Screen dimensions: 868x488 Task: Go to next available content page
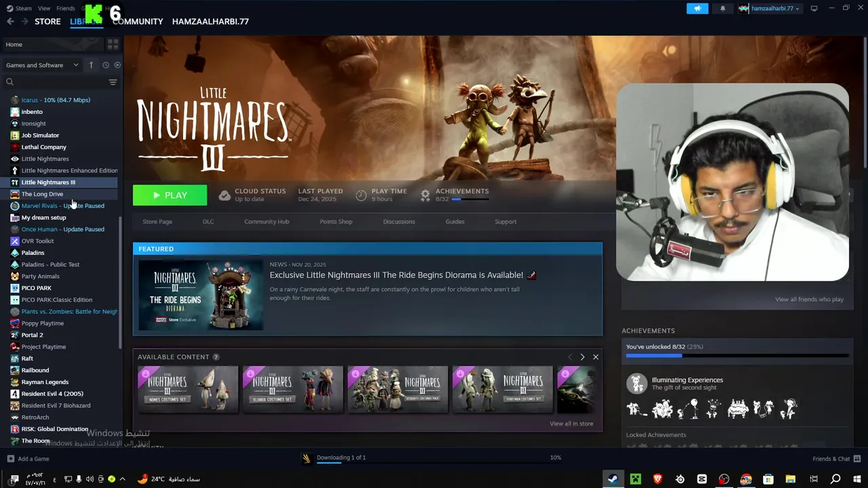tap(582, 357)
